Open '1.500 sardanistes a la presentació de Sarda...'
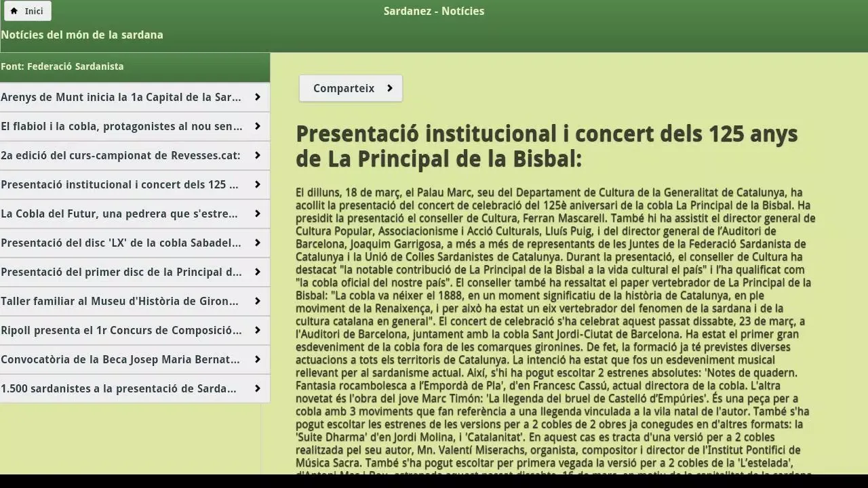 pos(135,388)
